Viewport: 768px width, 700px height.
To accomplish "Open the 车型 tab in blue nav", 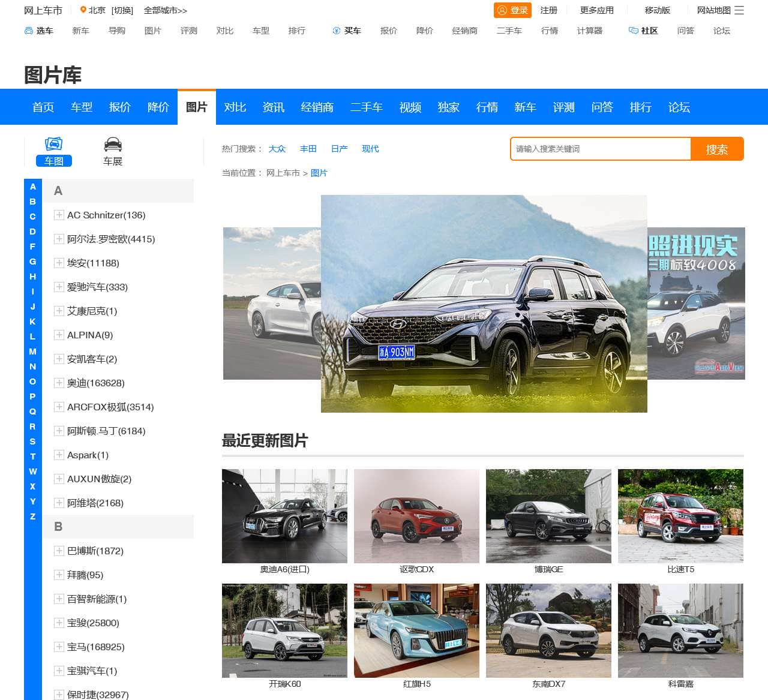I will click(82, 107).
